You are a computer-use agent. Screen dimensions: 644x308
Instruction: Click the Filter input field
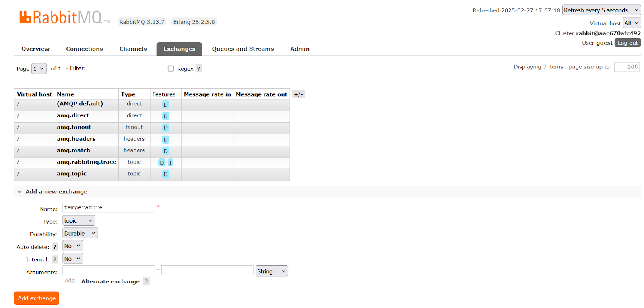pos(124,68)
